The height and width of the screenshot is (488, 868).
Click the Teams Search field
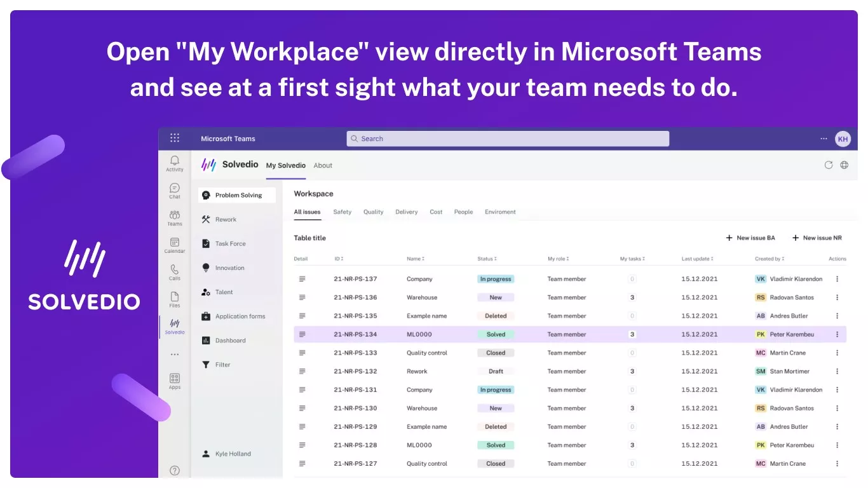508,139
